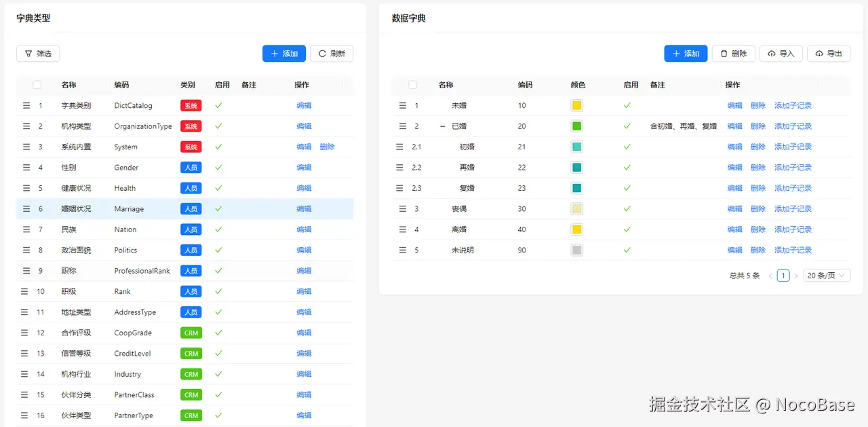Viewport: 868px width, 427px height.
Task: Toggle select-all checkbox in 字典类型 table header
Action: tap(37, 85)
